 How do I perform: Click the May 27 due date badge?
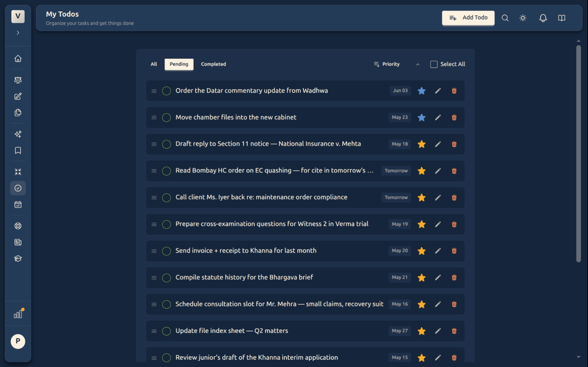pyautogui.click(x=400, y=331)
